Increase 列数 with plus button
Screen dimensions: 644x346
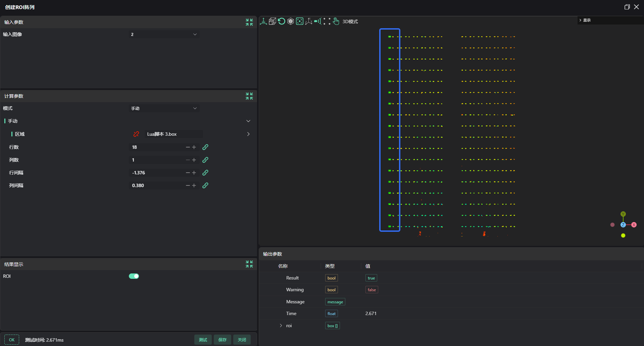(194, 160)
